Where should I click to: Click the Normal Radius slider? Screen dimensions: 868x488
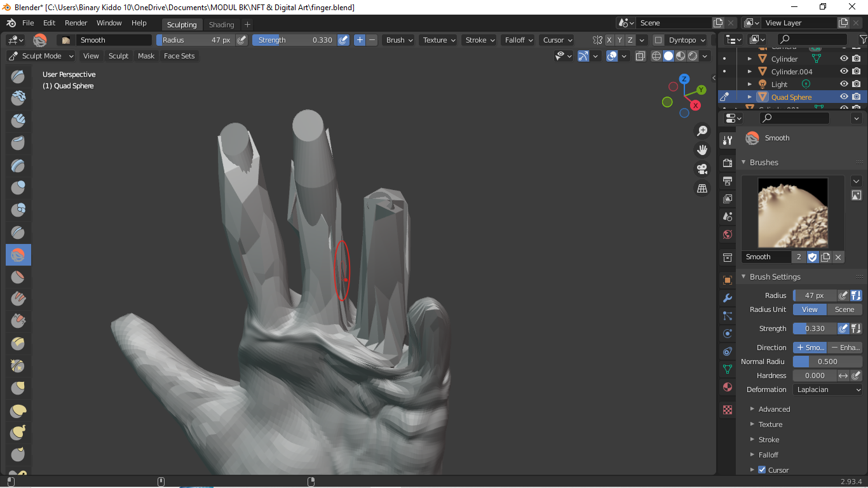pos(828,362)
